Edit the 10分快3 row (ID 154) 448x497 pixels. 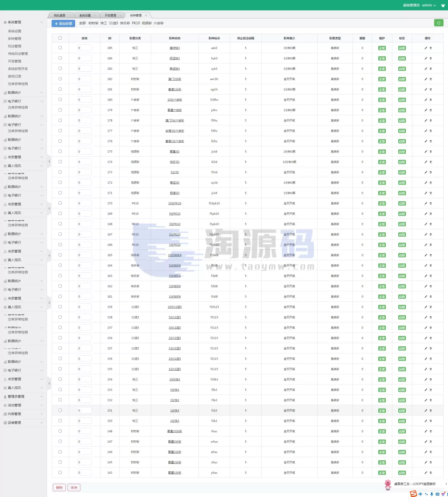(426, 379)
